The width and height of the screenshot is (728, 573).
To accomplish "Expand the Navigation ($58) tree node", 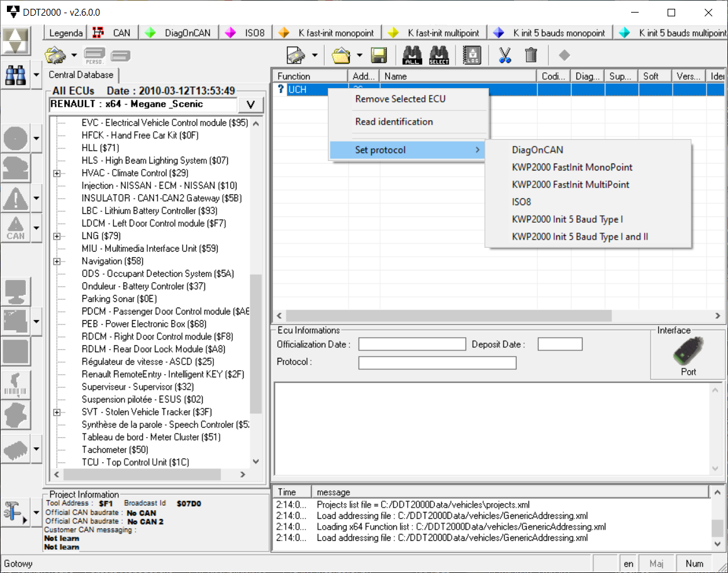I will coord(57,261).
